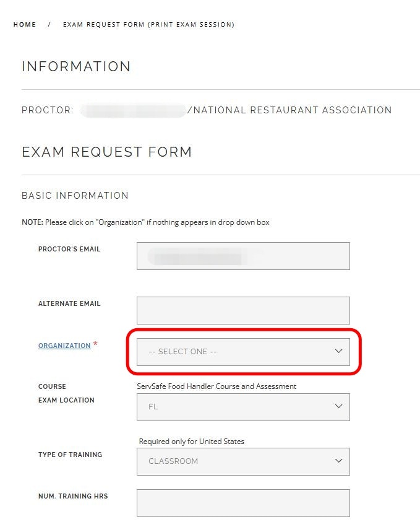The height and width of the screenshot is (527, 420).
Task: Expand the Exam Location dropdown showing FL
Action: [x=243, y=407]
